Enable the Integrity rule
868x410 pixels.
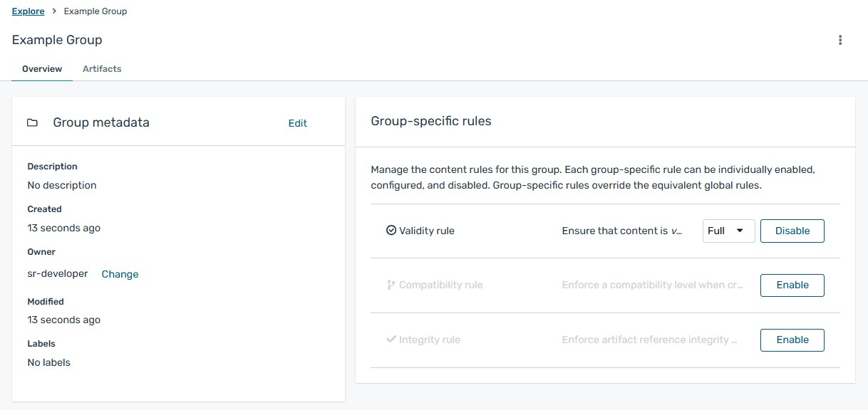coord(792,340)
